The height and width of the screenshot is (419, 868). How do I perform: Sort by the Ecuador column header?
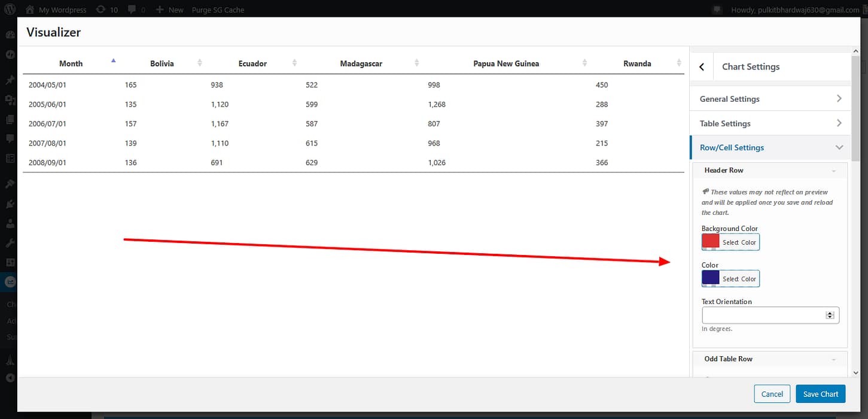click(x=252, y=63)
